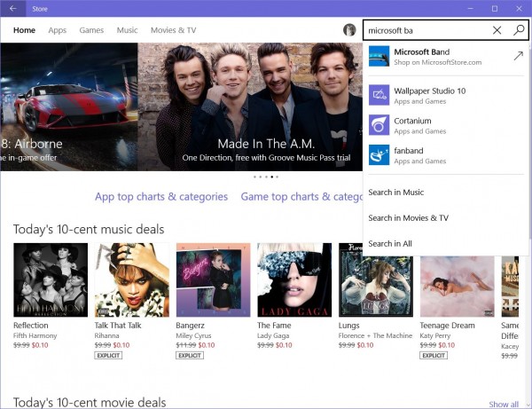Click the Microsoft Band suggestion icon

tap(379, 57)
